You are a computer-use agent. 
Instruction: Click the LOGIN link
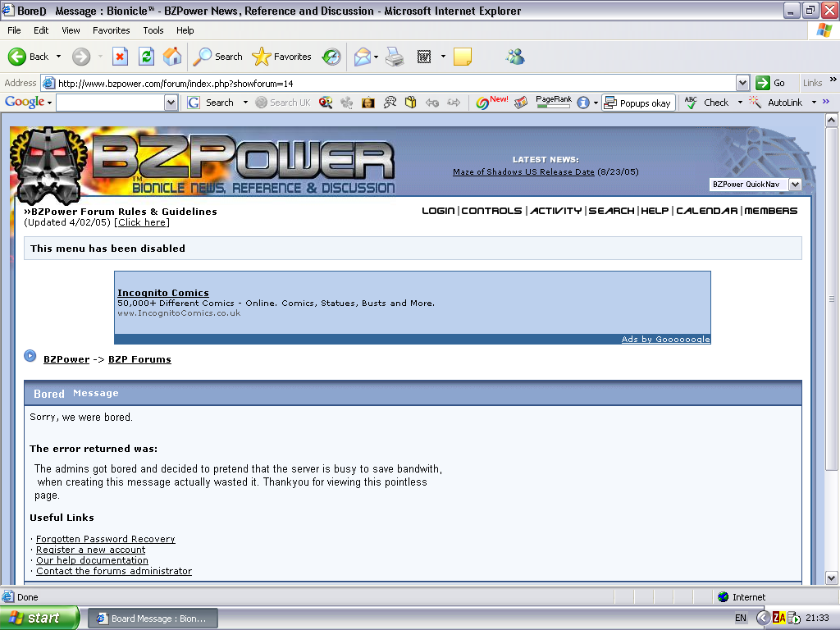[438, 211]
